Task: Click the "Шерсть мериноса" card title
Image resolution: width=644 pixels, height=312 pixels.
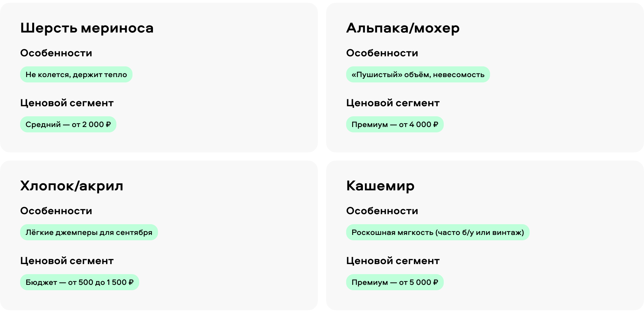Action: point(87,28)
